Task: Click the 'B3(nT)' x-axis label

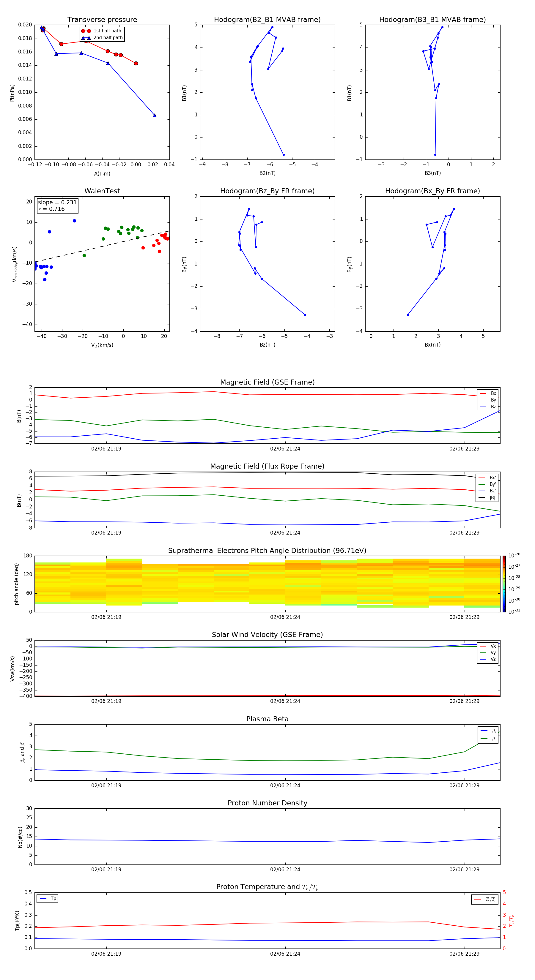Action: pos(432,173)
